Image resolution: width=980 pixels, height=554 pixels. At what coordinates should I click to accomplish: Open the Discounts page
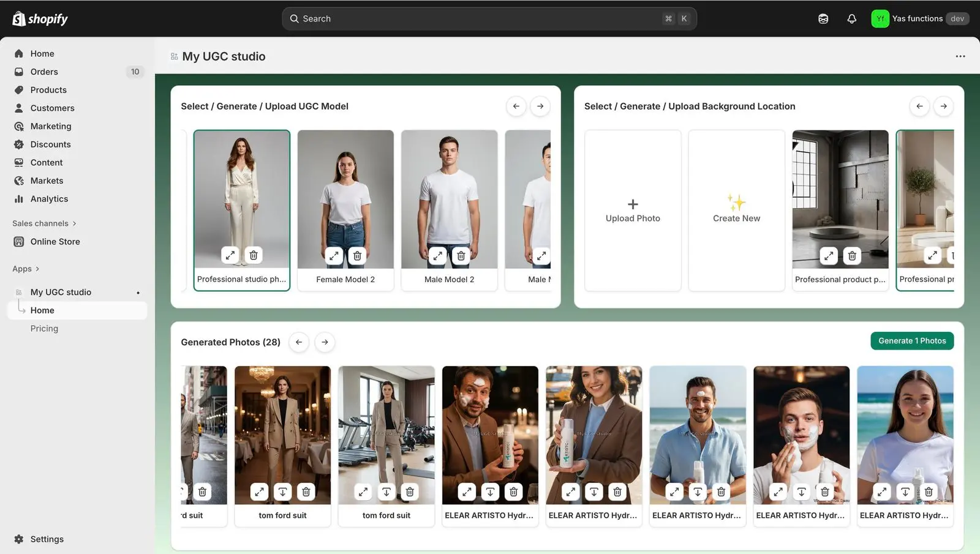[50, 144]
